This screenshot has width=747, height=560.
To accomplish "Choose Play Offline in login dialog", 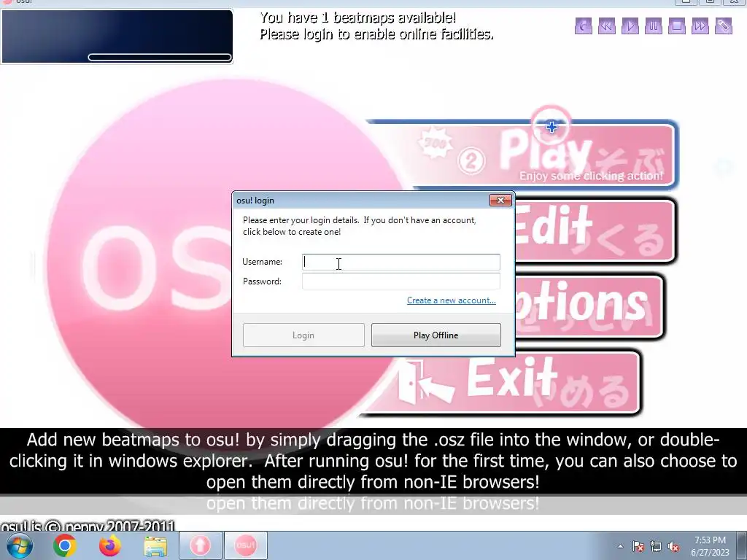I will (x=436, y=335).
